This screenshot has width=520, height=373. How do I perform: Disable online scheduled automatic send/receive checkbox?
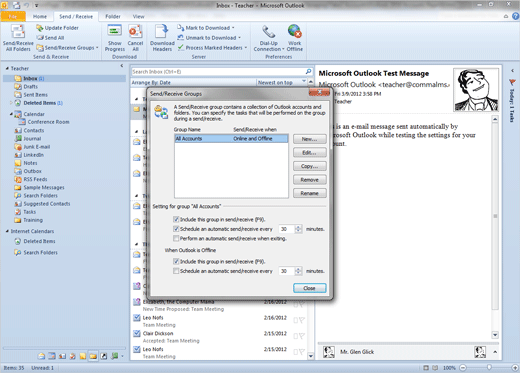click(x=176, y=229)
